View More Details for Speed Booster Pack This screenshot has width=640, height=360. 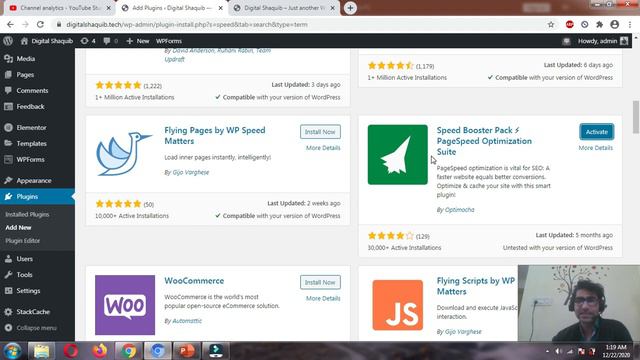pyautogui.click(x=596, y=148)
